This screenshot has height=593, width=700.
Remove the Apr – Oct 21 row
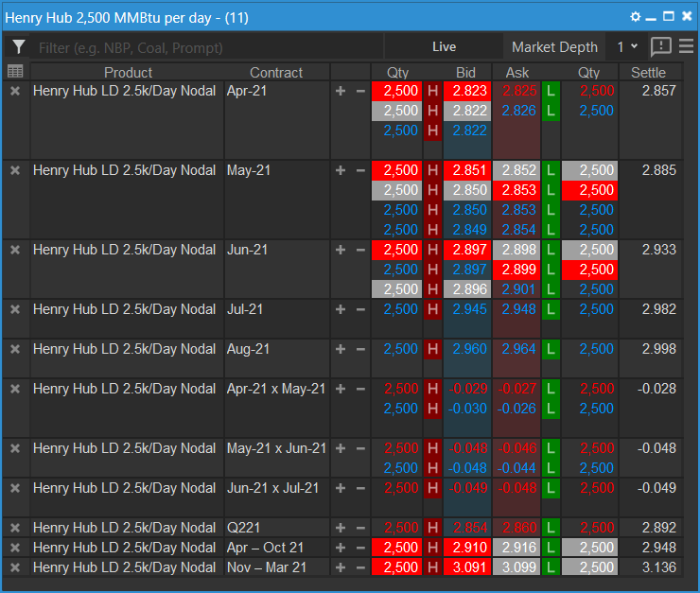pos(15,548)
